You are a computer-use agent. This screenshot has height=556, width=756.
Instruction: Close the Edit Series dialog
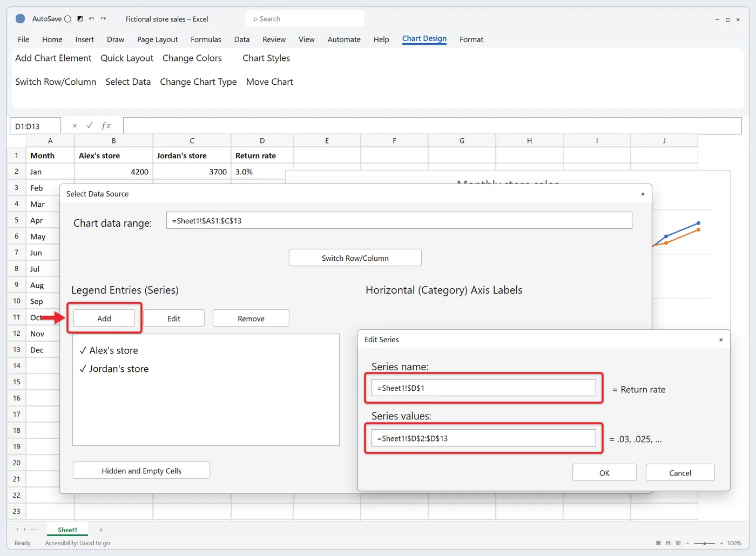click(721, 340)
